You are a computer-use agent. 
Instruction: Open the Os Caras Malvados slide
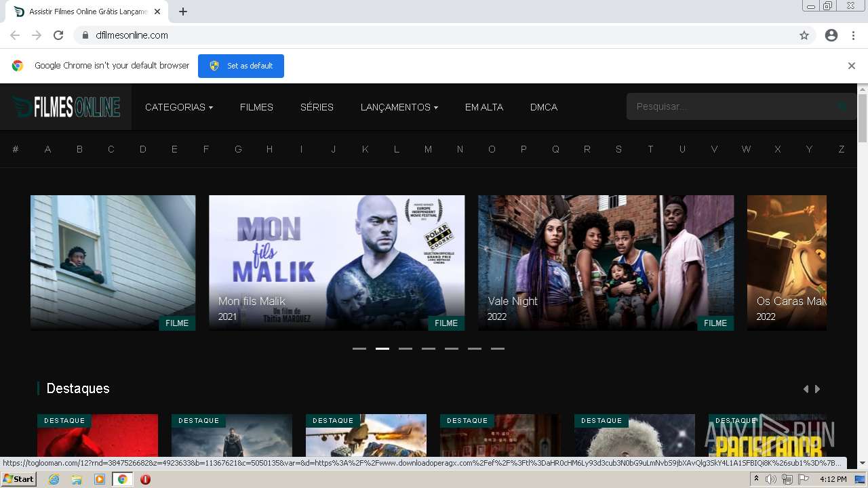[x=787, y=263]
